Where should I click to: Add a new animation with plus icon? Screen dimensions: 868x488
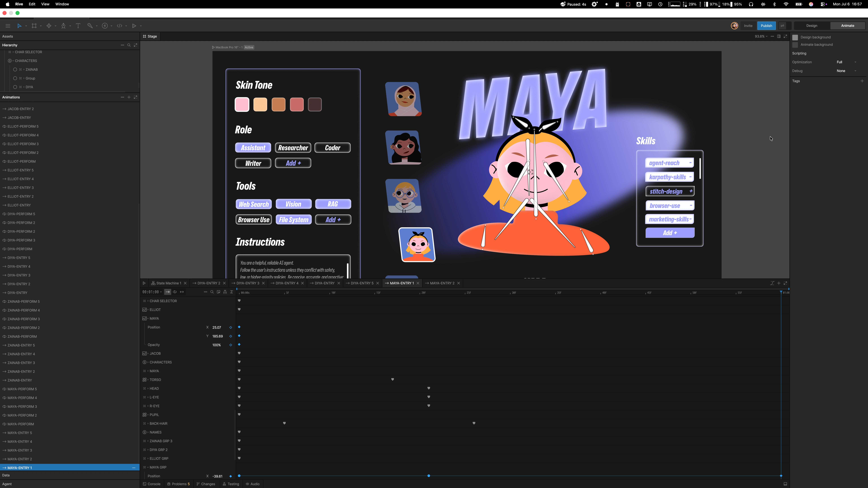[x=129, y=97]
